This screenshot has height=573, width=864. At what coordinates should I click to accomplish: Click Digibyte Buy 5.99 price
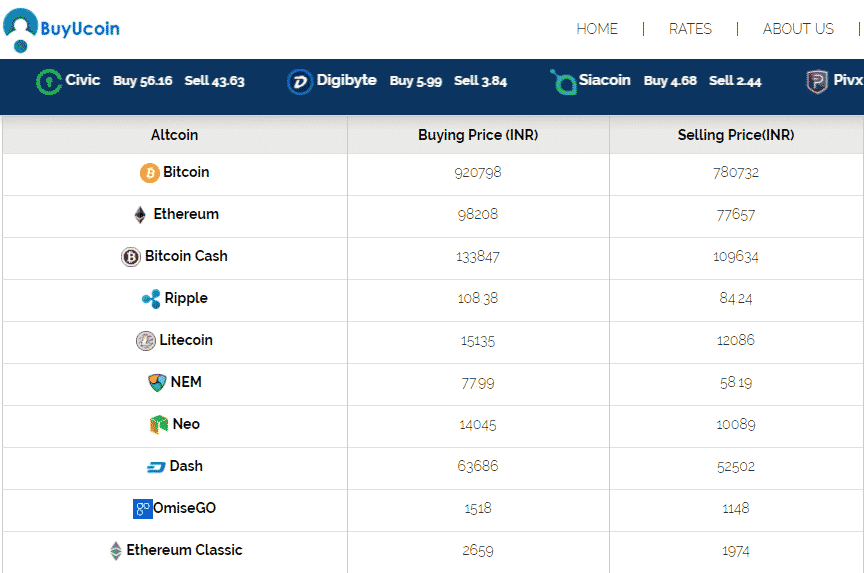415,82
